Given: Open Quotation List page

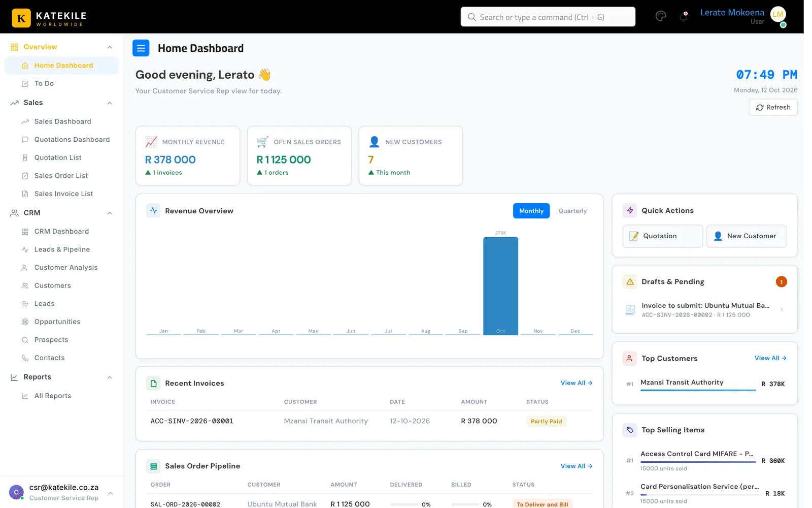Looking at the screenshot, I should tap(61, 157).
